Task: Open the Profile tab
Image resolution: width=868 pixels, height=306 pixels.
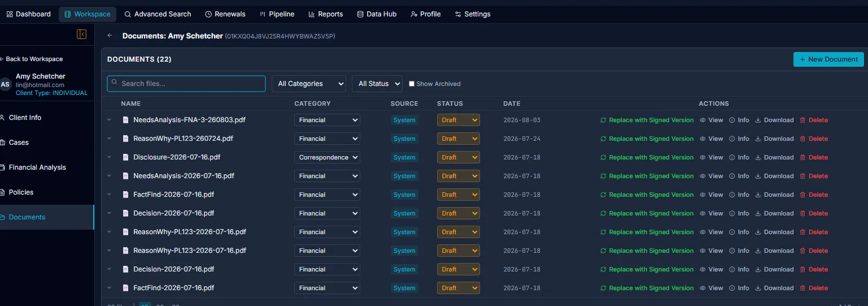Action: (426, 14)
